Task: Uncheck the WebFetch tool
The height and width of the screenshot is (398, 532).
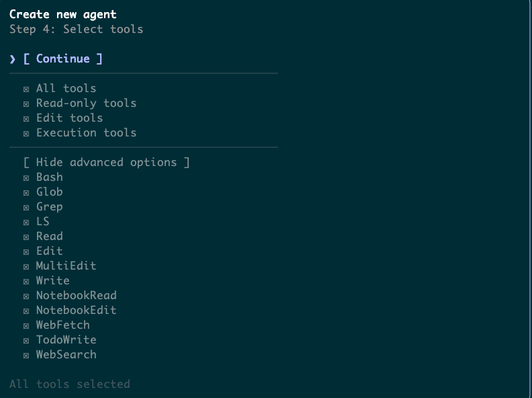Action: [x=26, y=325]
